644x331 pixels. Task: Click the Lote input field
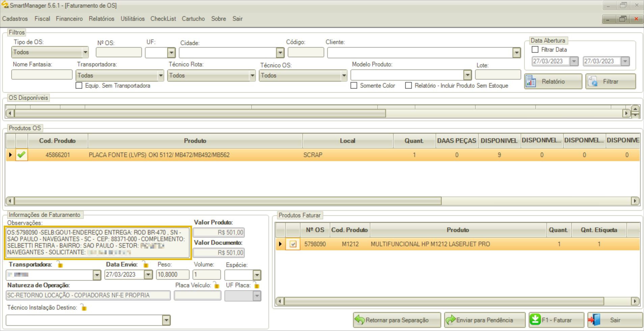498,74
